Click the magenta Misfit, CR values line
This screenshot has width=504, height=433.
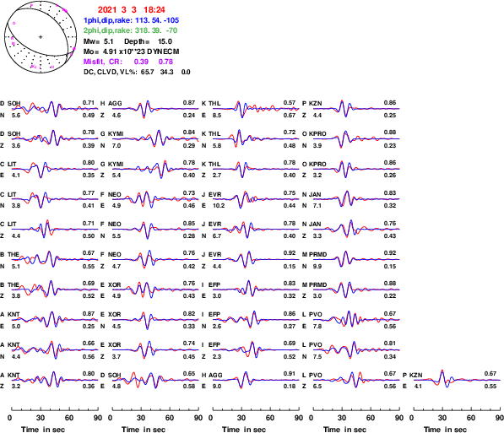[x=128, y=62]
